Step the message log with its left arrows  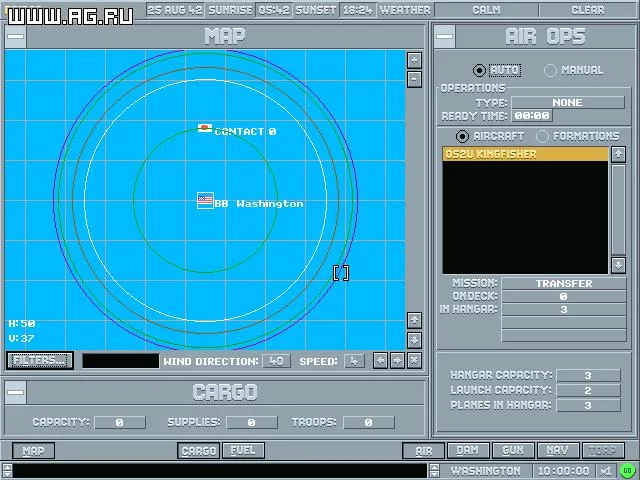point(7,471)
